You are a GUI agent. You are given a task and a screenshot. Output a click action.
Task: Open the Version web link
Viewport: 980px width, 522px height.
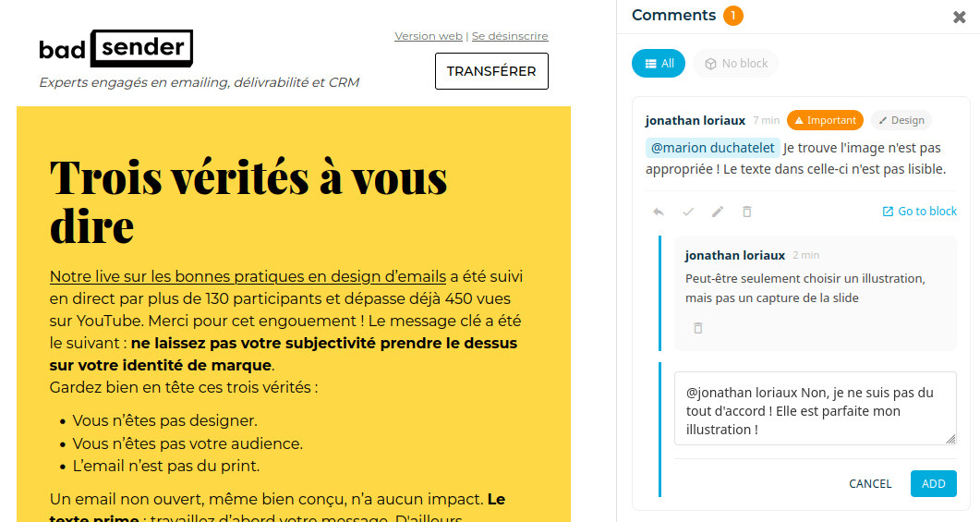pyautogui.click(x=429, y=36)
